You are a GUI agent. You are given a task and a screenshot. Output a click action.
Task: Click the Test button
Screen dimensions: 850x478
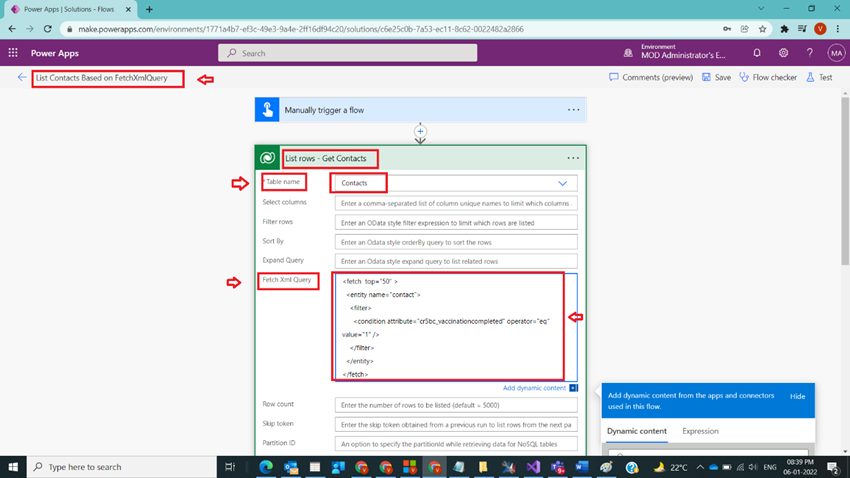click(x=819, y=77)
